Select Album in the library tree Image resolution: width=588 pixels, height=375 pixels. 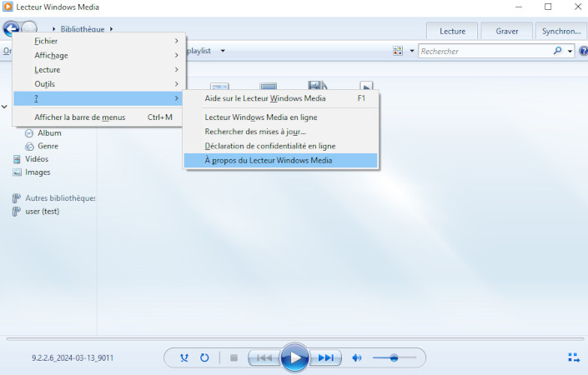click(x=49, y=133)
